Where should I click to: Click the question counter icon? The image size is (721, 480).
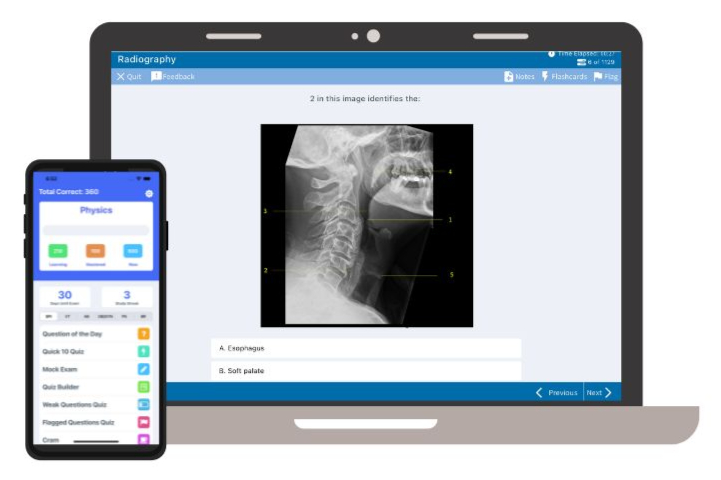[581, 62]
